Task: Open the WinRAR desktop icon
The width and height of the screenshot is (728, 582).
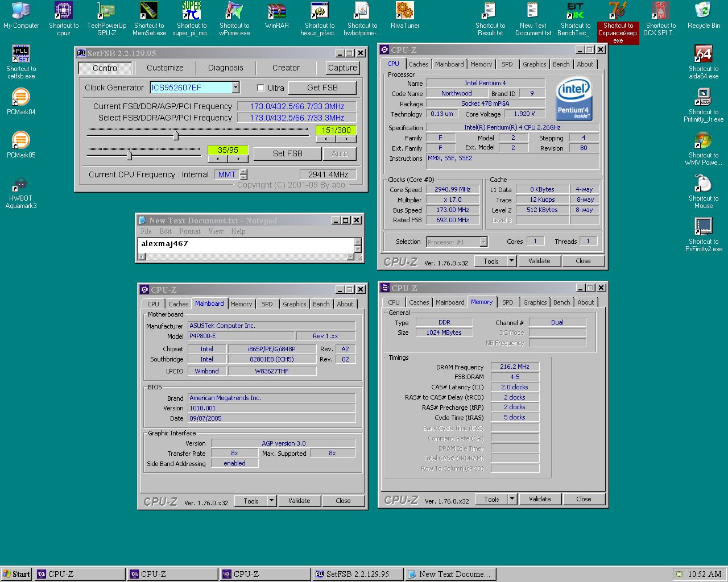Action: 277,15
